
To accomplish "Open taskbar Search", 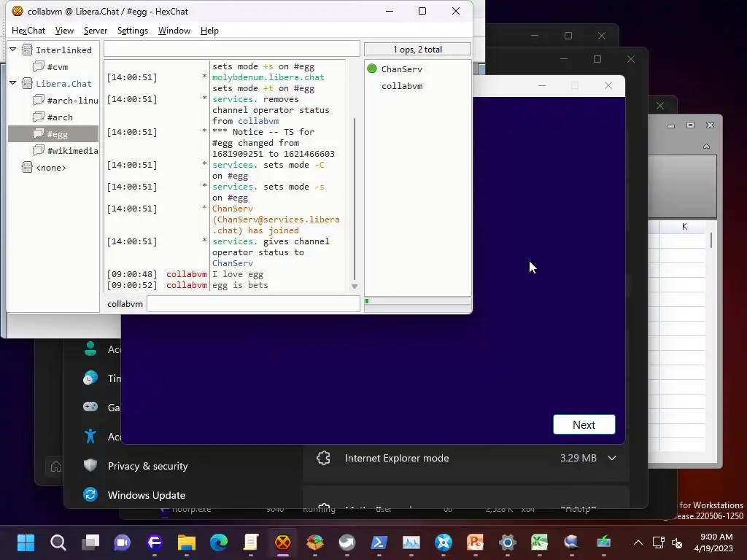I will click(58, 542).
